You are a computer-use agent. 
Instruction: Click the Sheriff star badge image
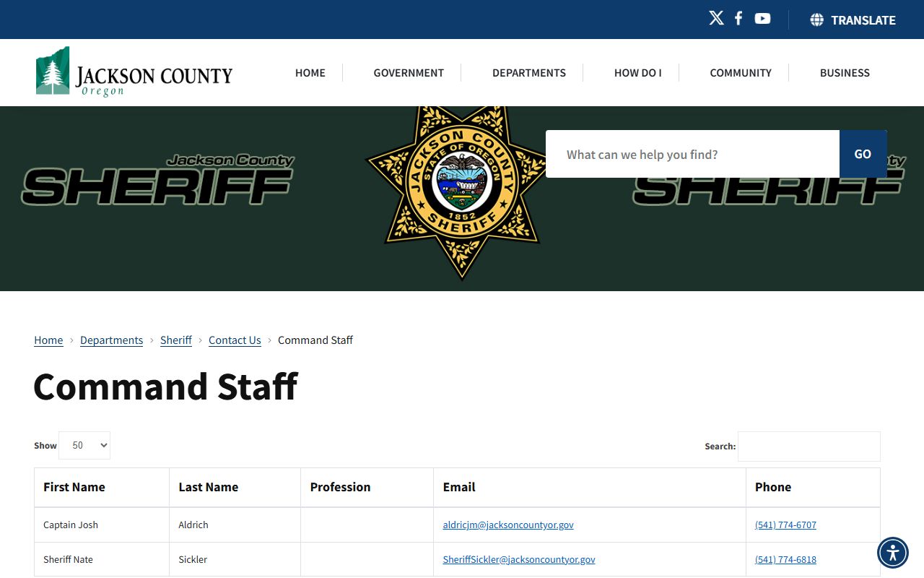[461, 192]
